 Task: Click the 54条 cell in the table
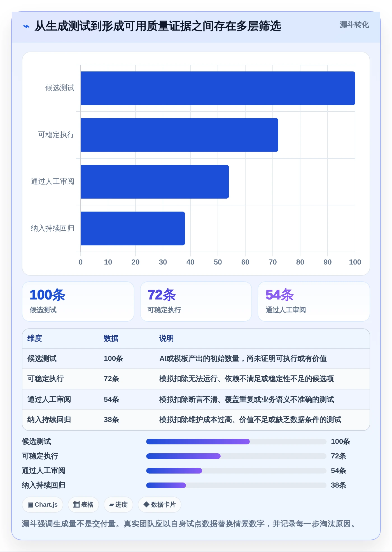point(111,399)
